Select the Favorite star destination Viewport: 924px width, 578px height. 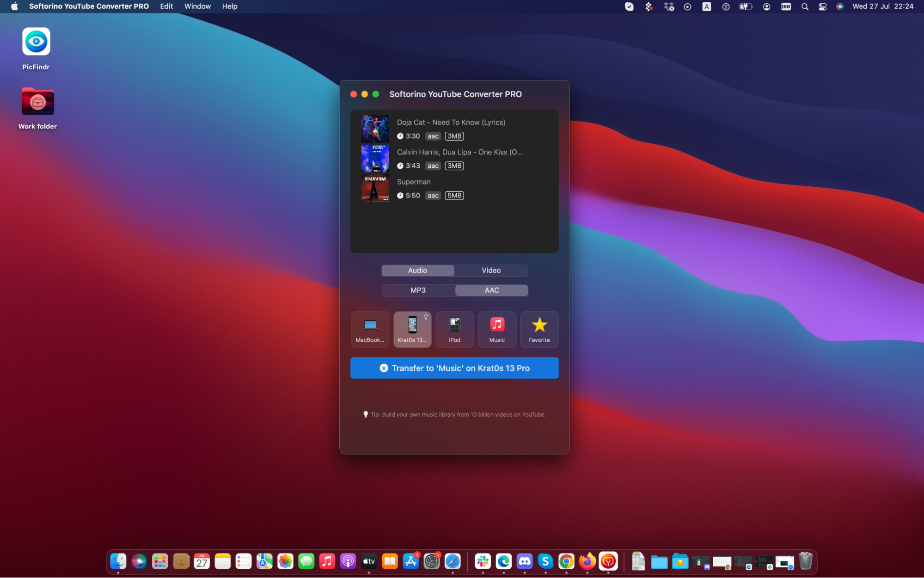(x=539, y=329)
